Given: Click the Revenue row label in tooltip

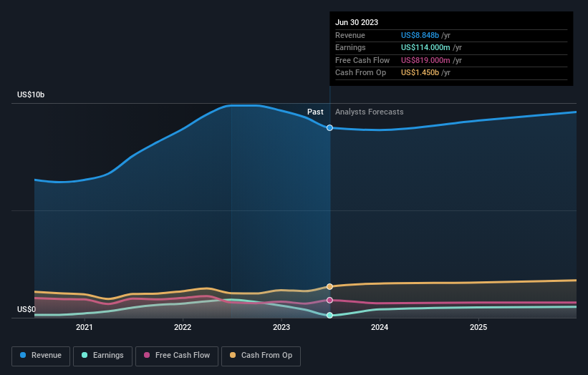Looking at the screenshot, I should pyautogui.click(x=350, y=35).
